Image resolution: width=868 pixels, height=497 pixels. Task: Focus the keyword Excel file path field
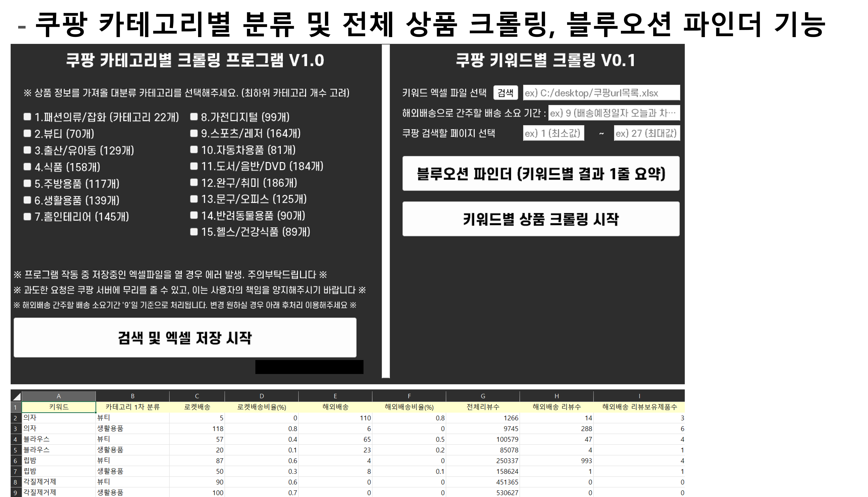pos(601,93)
